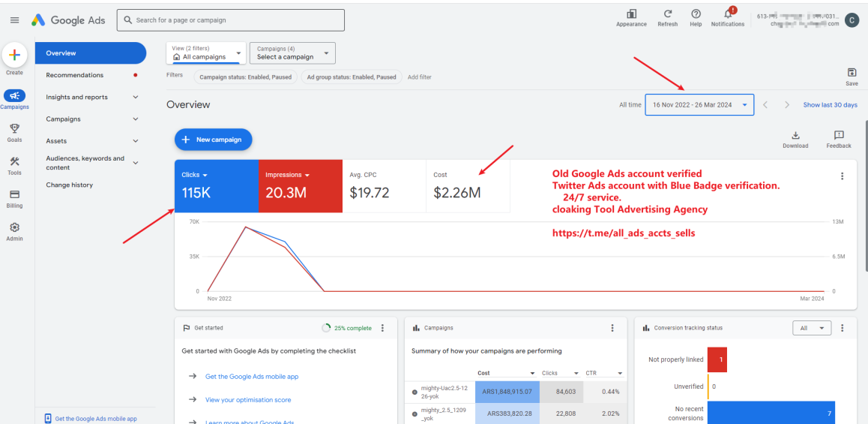The image size is (868, 424).
Task: Select the Avg. CPC scorecard
Action: pos(385,185)
